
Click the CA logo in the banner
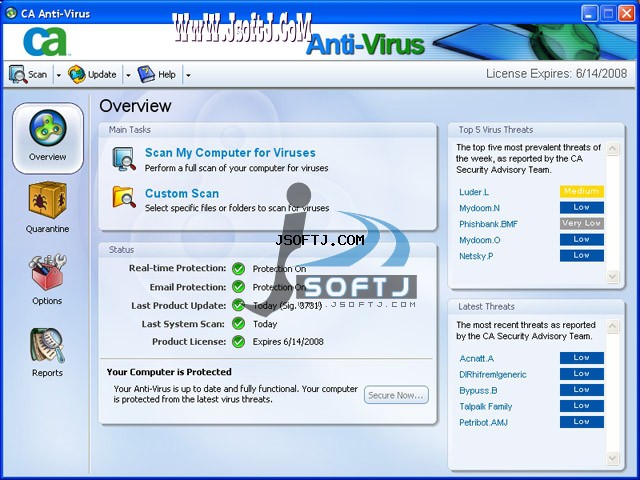click(x=45, y=42)
